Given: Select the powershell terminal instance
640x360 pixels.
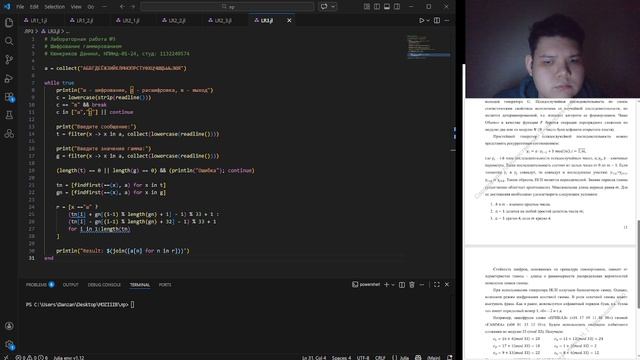Looking at the screenshot, I should click(366, 284).
